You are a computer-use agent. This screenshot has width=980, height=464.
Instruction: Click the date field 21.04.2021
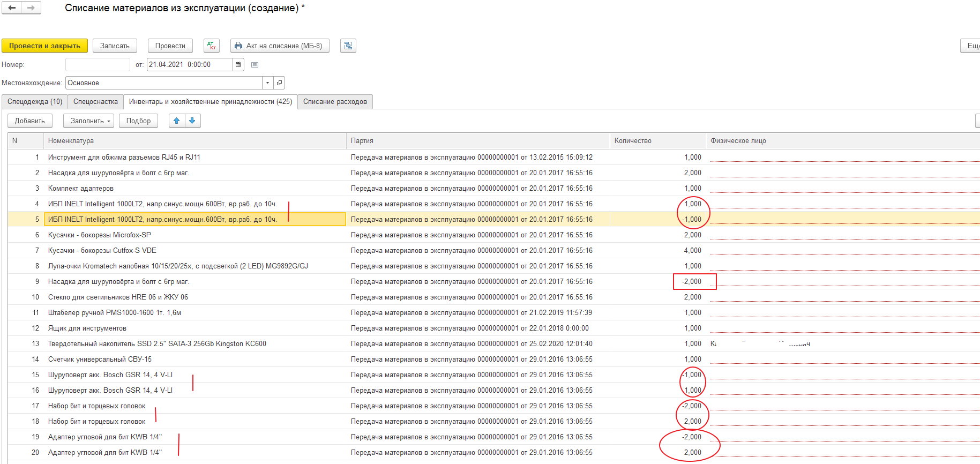tap(190, 65)
